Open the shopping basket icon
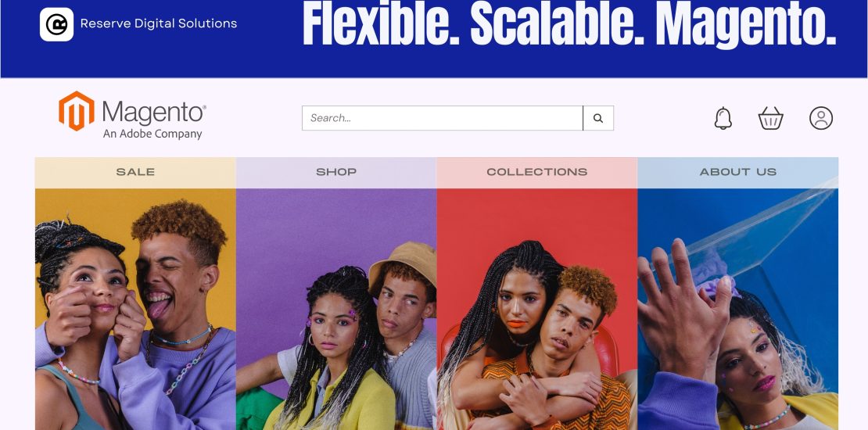This screenshot has height=430, width=868. pos(770,118)
